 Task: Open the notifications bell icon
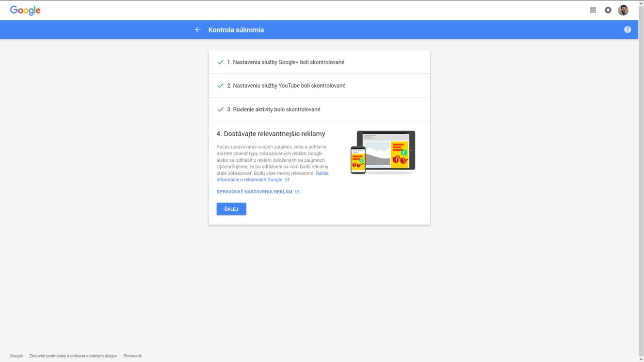tap(608, 10)
